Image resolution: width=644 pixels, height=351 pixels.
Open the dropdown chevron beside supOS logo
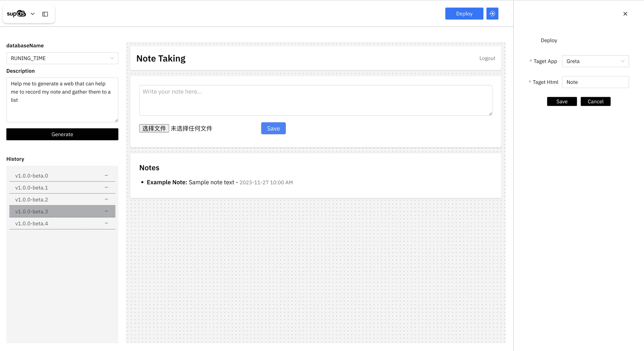(33, 14)
